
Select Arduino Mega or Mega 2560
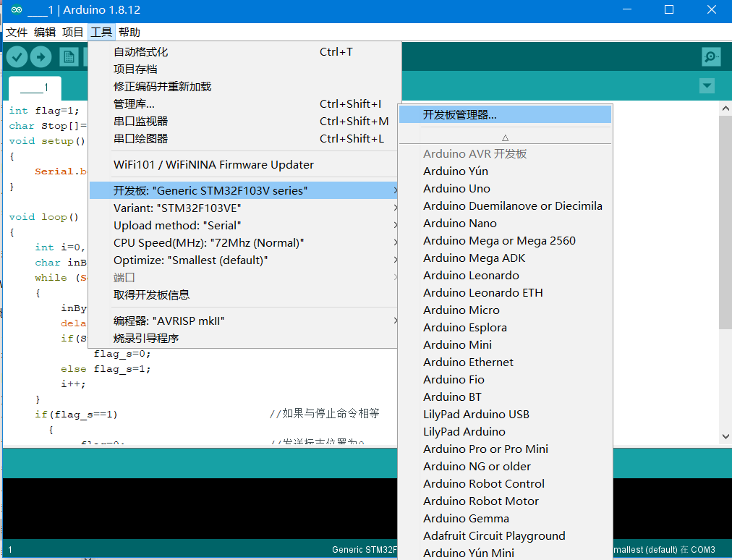point(505,240)
